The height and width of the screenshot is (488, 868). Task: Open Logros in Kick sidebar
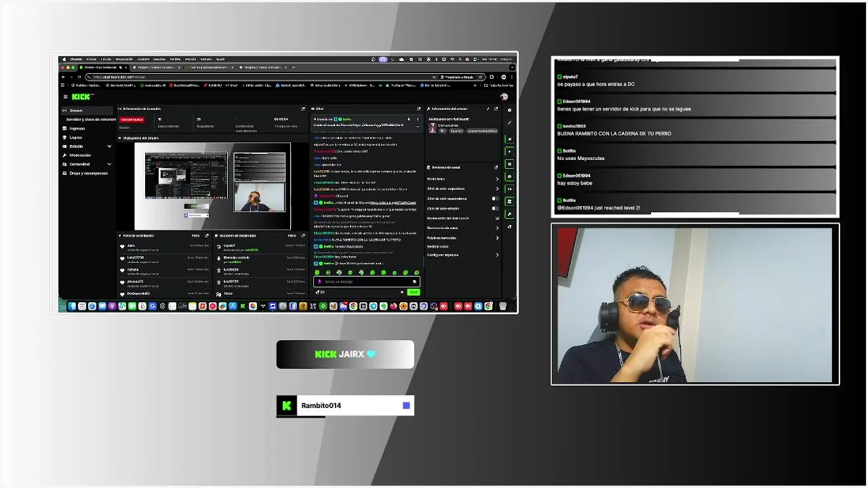click(x=76, y=138)
